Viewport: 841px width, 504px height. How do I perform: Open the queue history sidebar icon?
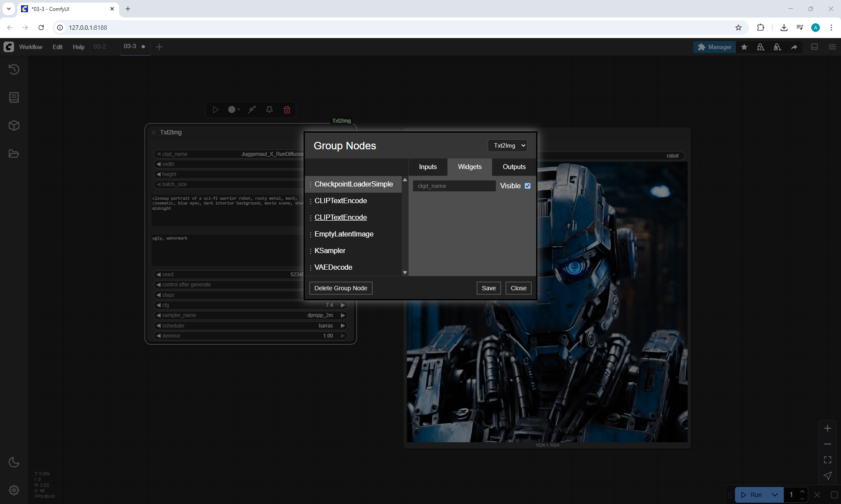pyautogui.click(x=14, y=69)
